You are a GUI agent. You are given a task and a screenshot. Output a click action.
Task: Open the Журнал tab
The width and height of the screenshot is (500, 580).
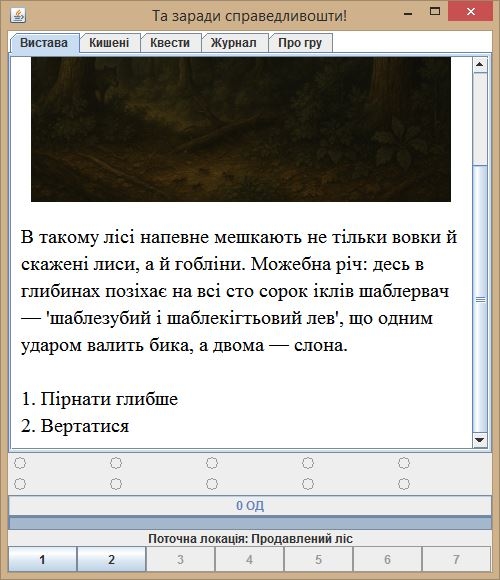(x=234, y=43)
